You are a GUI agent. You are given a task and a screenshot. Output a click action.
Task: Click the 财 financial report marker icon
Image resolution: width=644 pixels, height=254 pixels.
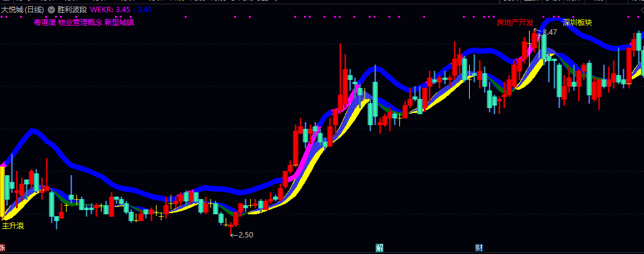click(479, 248)
